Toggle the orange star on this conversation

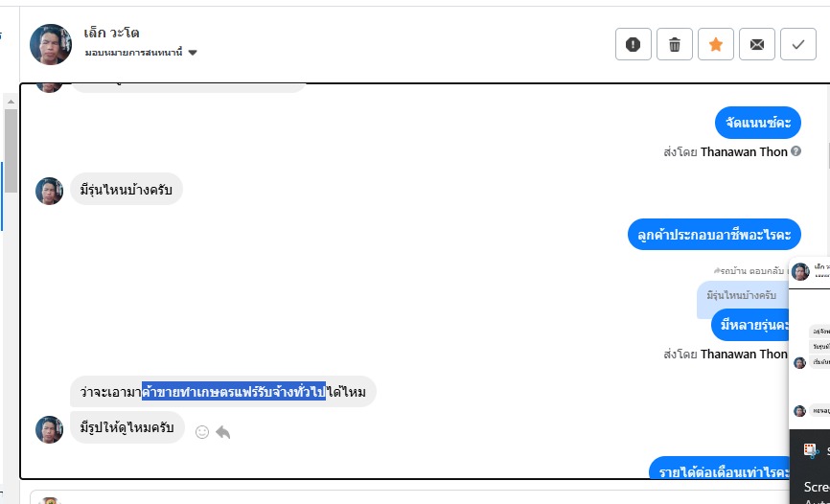pyautogui.click(x=716, y=44)
